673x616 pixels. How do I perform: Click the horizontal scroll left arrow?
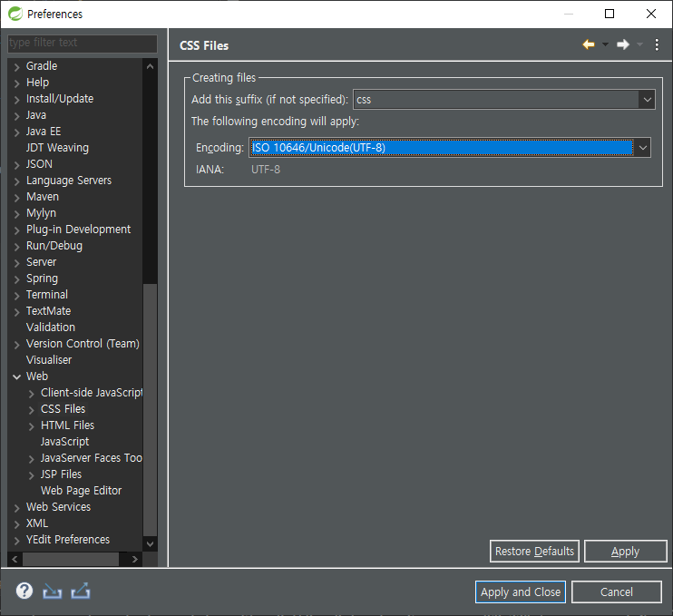click(15, 559)
